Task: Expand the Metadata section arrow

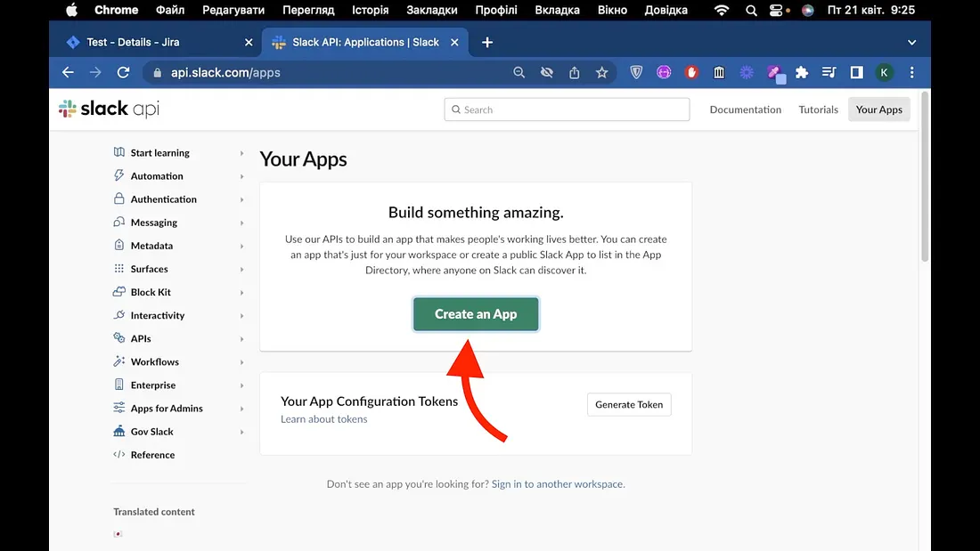Action: [241, 247]
